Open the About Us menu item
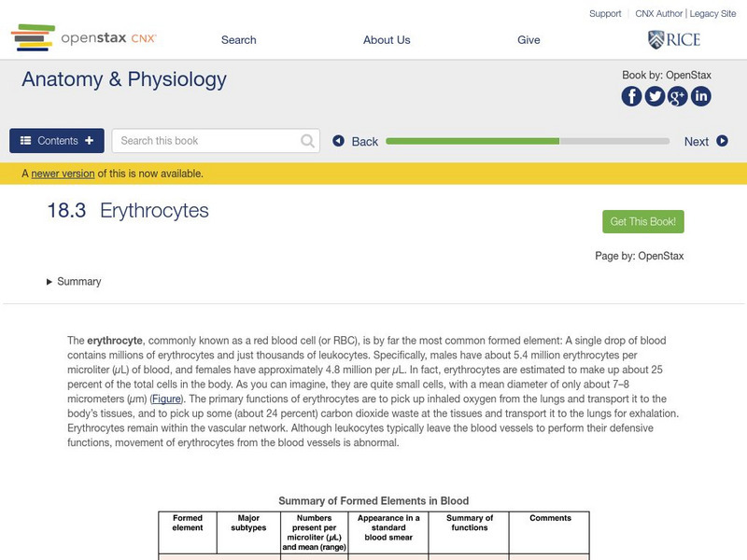 pos(387,40)
